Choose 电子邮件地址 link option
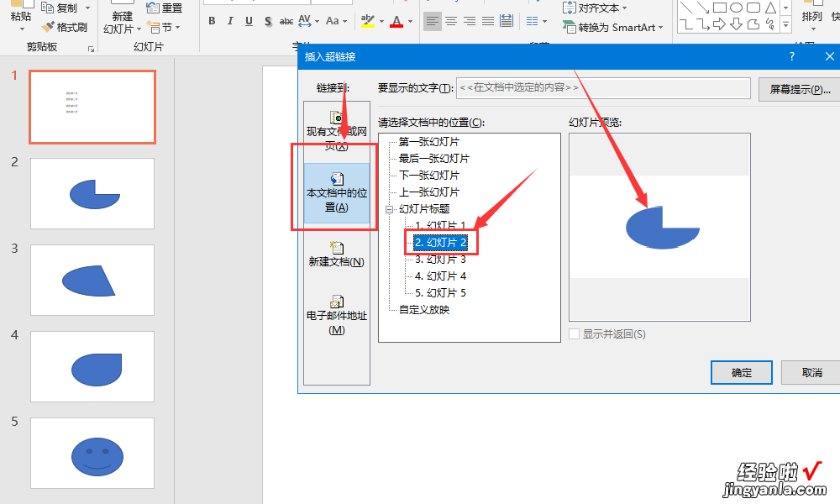 [337, 315]
